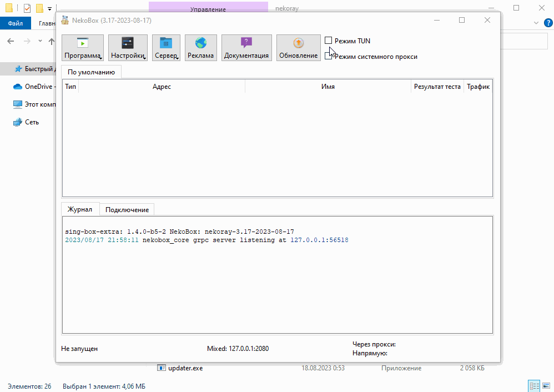Open recent locations dropdown in Explorer
Screen dimensions: 554x392
pyautogui.click(x=41, y=41)
